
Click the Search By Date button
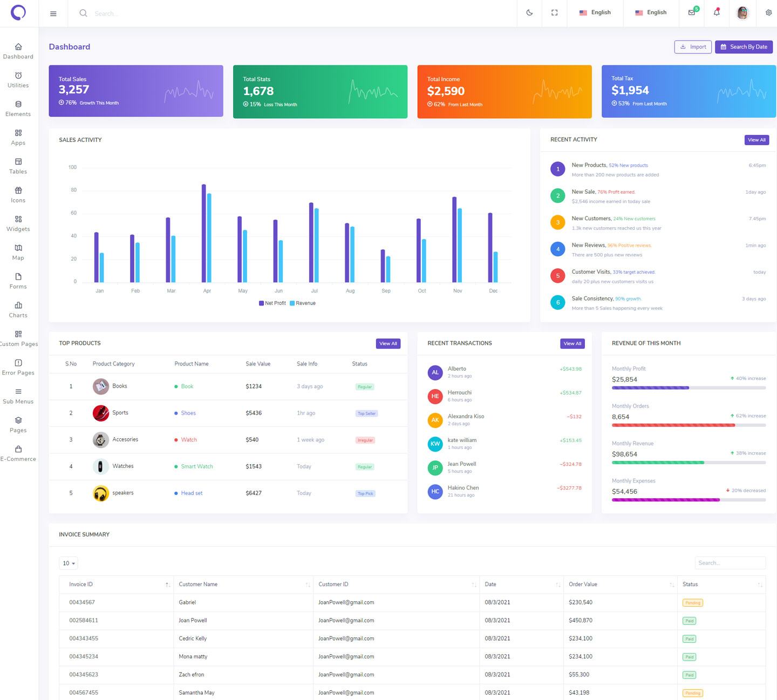point(744,47)
